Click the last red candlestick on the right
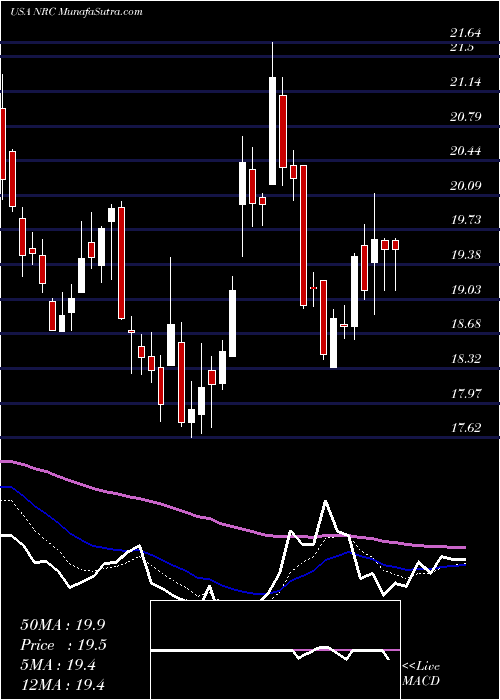Viewport: 500px width, 700px height. pyautogui.click(x=396, y=245)
